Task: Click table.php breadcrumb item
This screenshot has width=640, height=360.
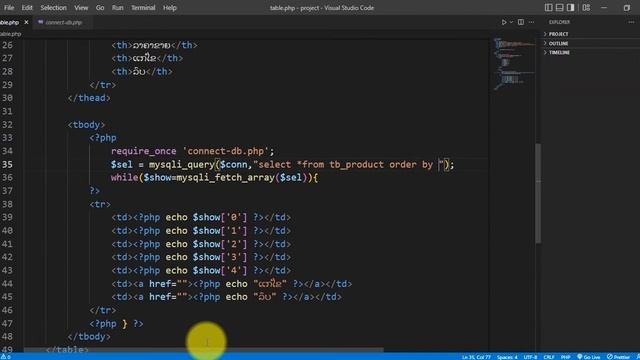Action: (x=10, y=34)
